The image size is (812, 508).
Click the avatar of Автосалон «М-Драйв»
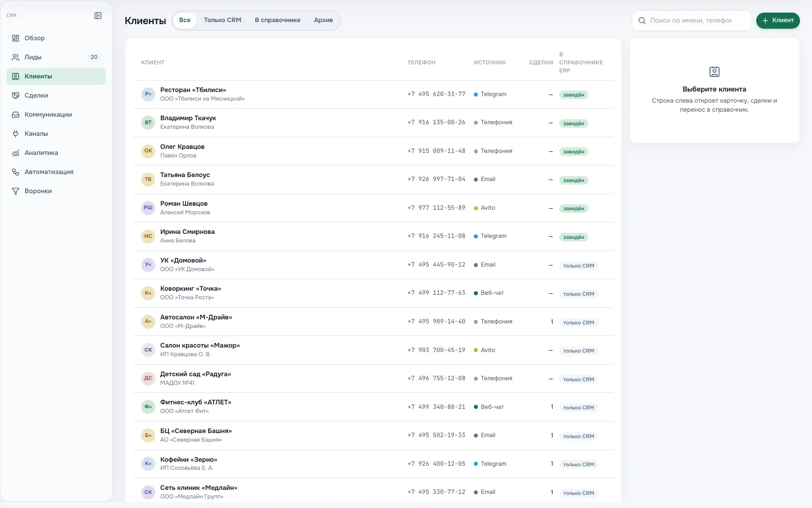pyautogui.click(x=148, y=321)
